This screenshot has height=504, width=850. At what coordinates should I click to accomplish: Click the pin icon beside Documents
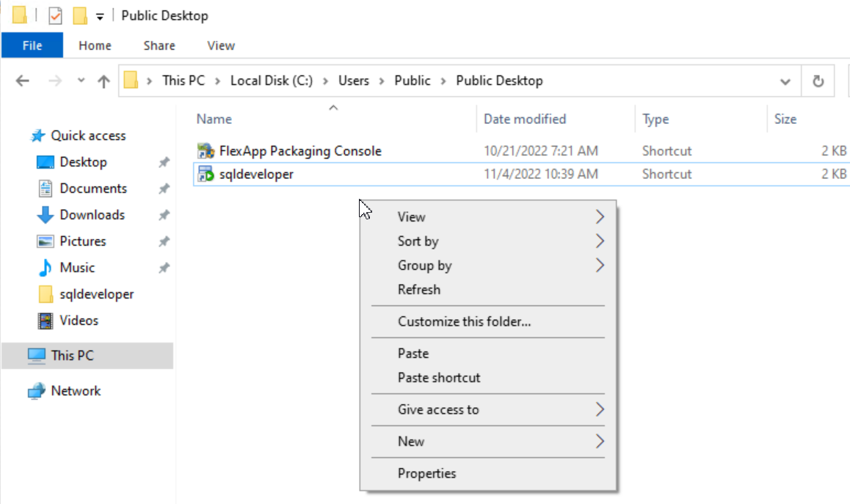[x=164, y=189]
